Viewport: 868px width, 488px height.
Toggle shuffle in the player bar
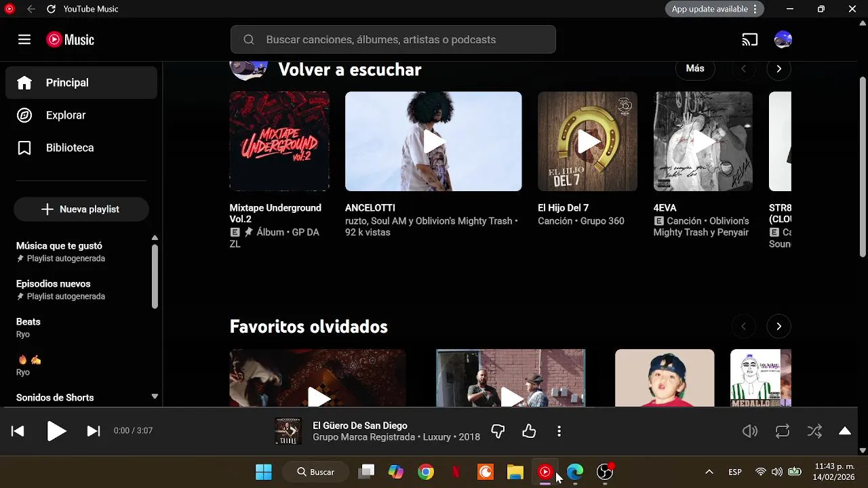814,431
